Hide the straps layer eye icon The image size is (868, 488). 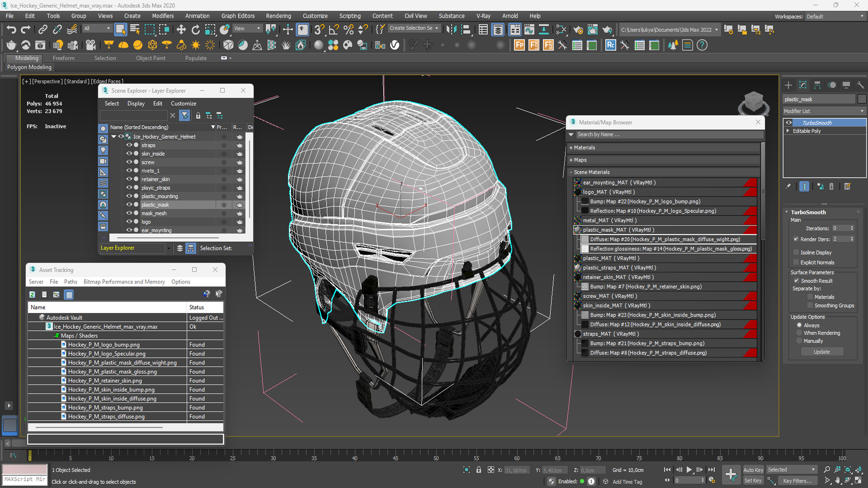(x=129, y=145)
